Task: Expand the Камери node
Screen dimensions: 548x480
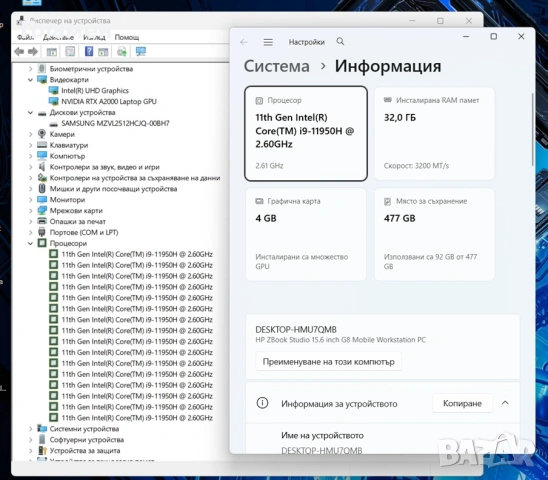Action: tap(30, 134)
